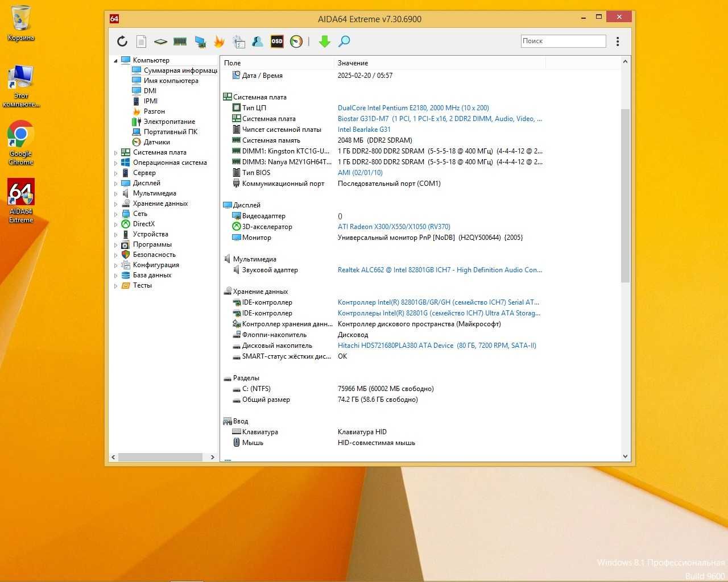Expand the Сервер tree node

tap(115, 173)
